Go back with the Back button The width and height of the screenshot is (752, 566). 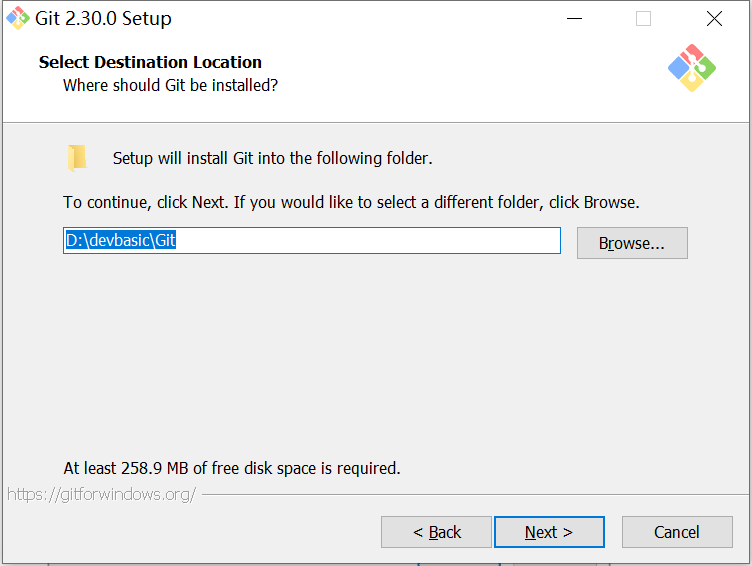click(436, 532)
